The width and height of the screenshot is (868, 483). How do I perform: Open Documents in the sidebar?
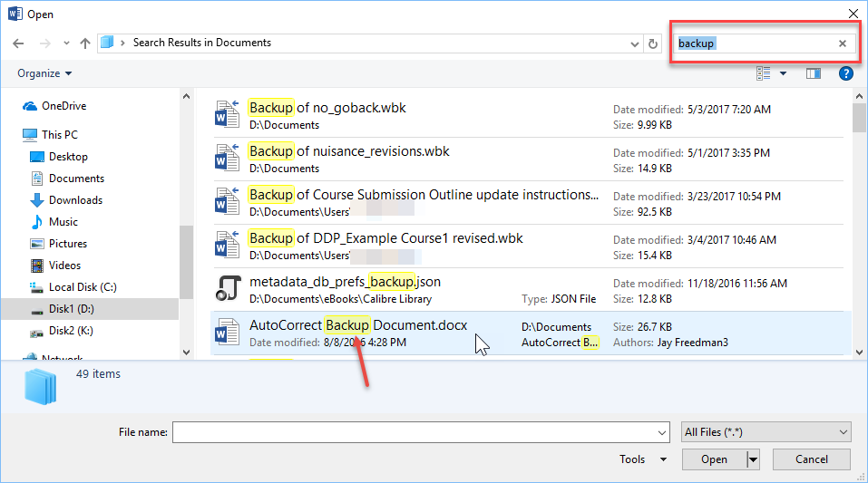click(x=76, y=179)
